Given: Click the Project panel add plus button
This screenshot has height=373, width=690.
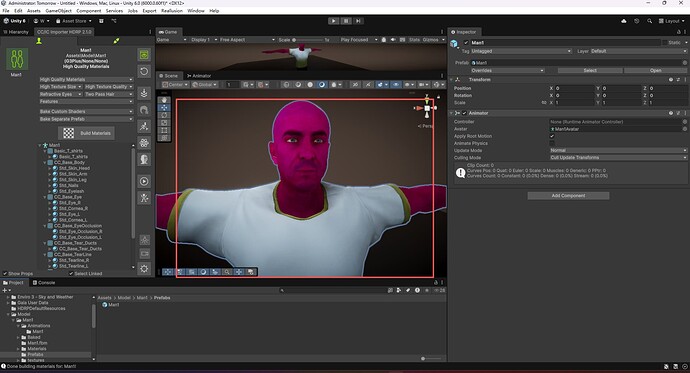Looking at the screenshot, I should click(x=5, y=290).
